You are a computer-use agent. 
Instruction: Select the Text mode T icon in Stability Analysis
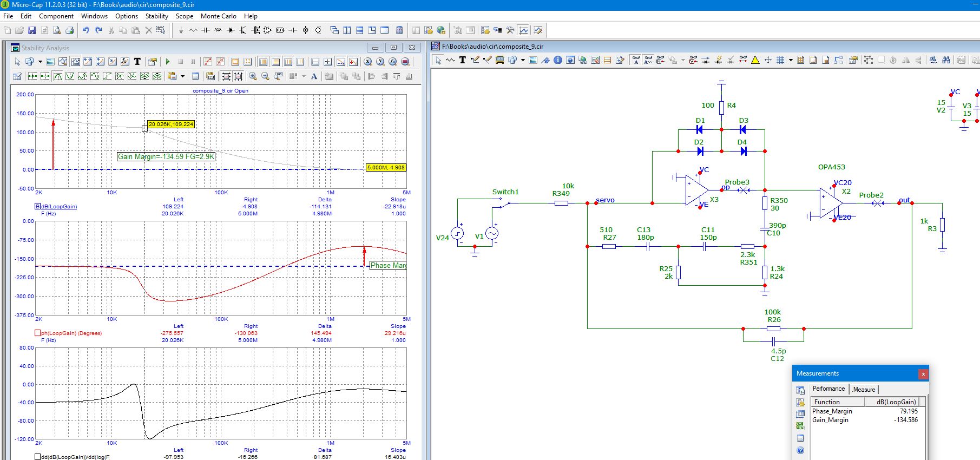(x=137, y=62)
